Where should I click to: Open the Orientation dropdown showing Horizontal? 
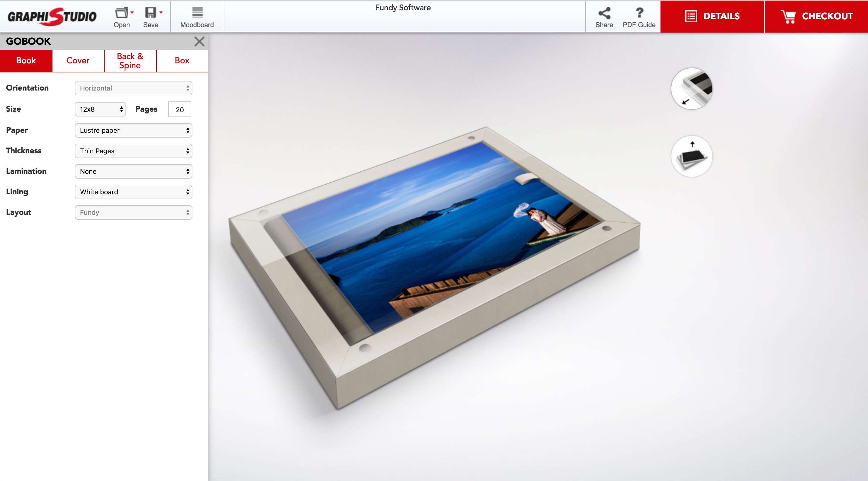click(133, 88)
